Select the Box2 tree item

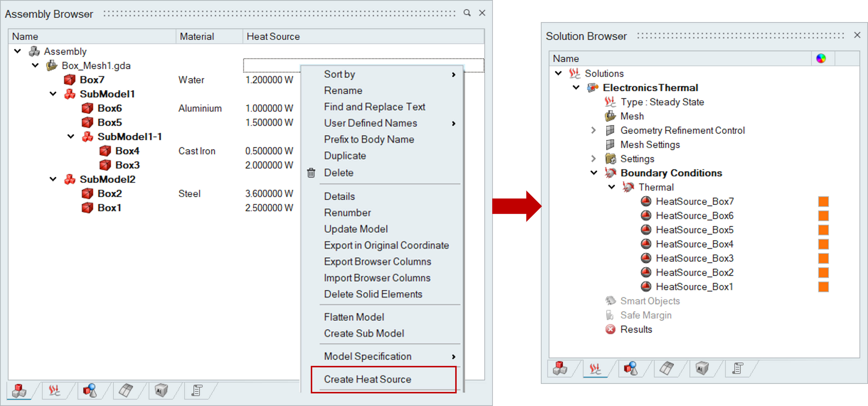pyautogui.click(x=109, y=194)
